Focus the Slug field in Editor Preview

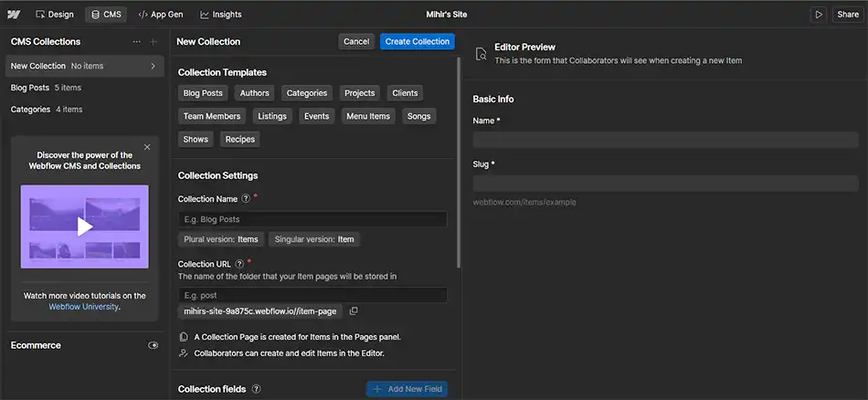(665, 184)
